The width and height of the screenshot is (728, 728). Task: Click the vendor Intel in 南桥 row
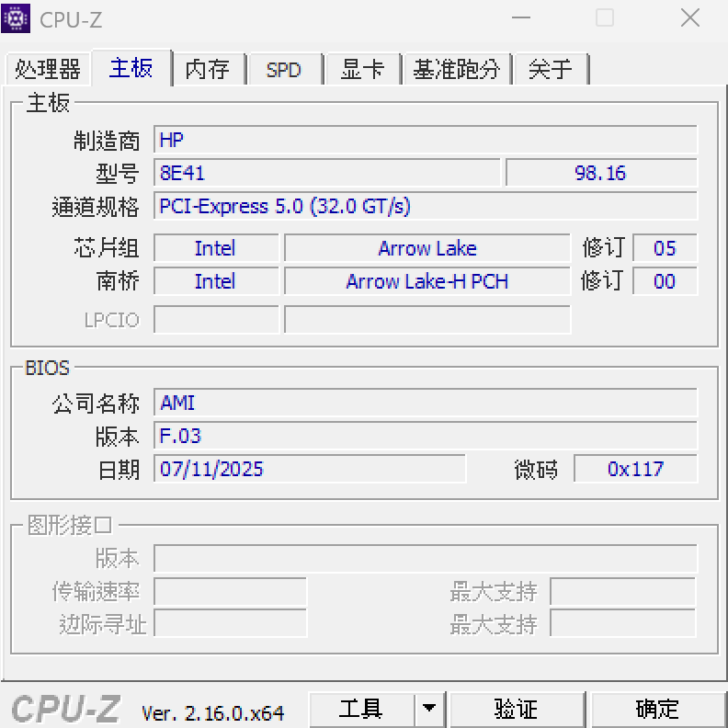click(x=216, y=281)
